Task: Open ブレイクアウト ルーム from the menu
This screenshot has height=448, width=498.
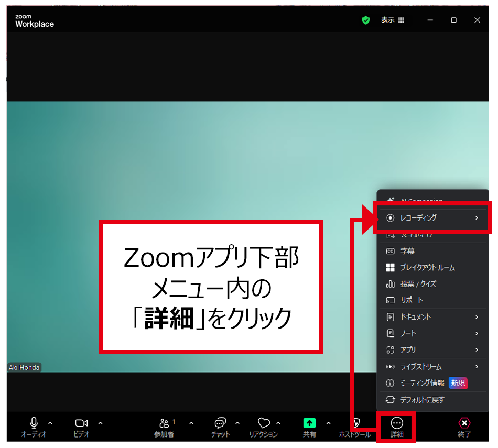Action: pyautogui.click(x=432, y=268)
